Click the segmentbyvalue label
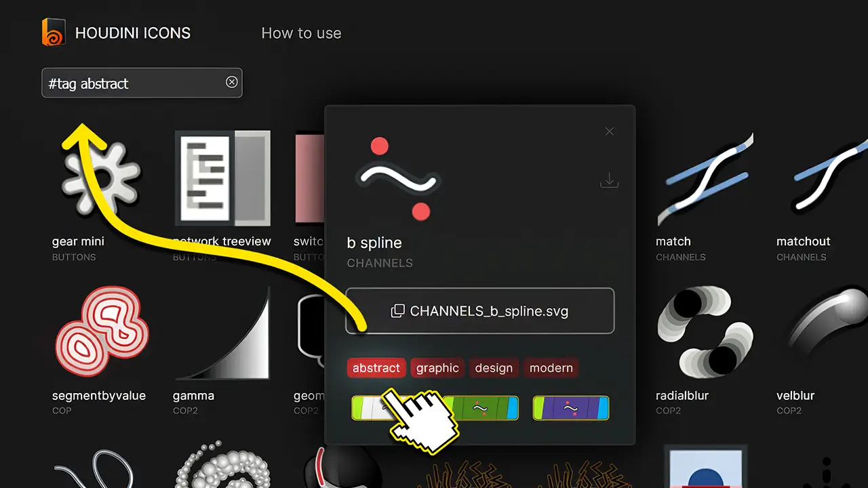The height and width of the screenshot is (488, 868). 99,395
